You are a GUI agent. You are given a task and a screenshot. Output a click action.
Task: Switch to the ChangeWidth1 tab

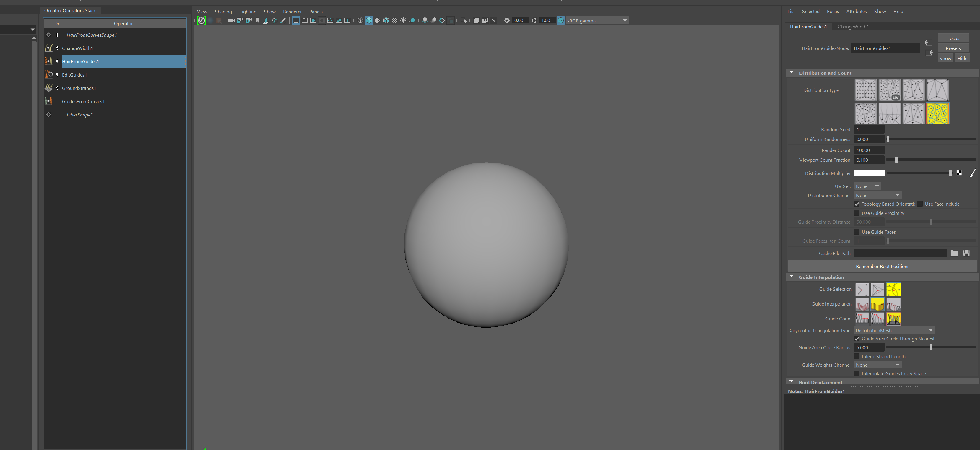point(853,27)
